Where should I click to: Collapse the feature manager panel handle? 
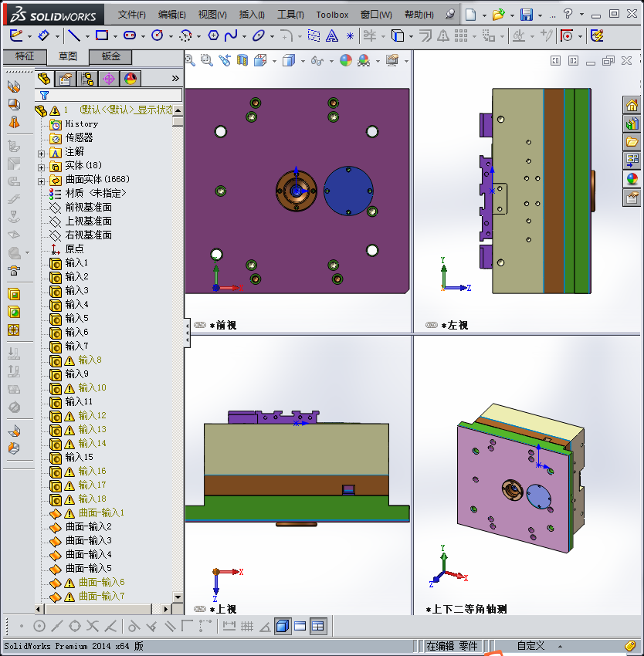(187, 333)
